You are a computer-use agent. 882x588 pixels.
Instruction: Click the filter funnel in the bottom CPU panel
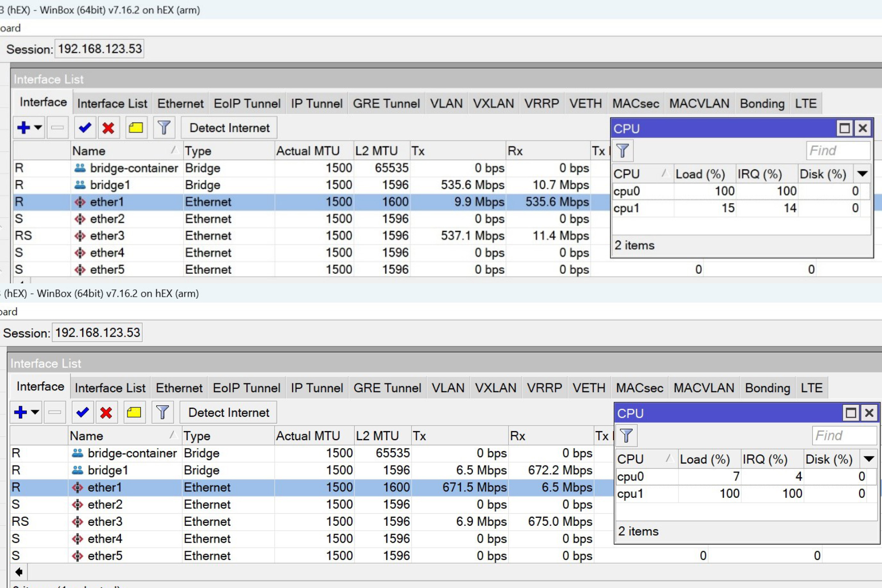627,436
